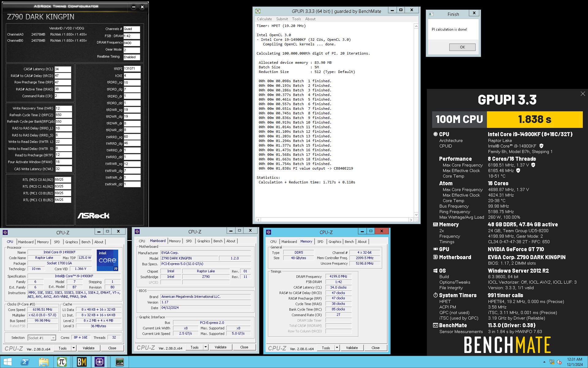The width and height of the screenshot is (588, 368).
Task: Click Validate in the Memory CPU-Z window
Action: click(352, 348)
